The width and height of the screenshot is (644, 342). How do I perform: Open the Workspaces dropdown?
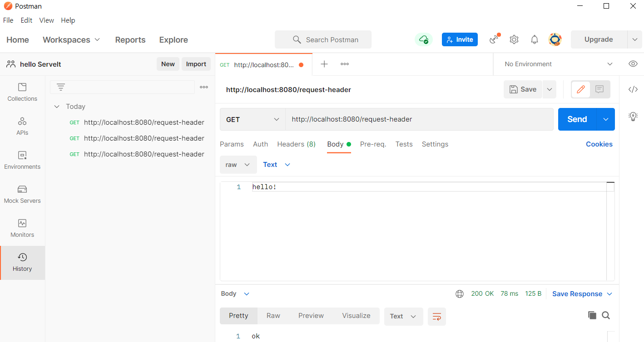[71, 40]
